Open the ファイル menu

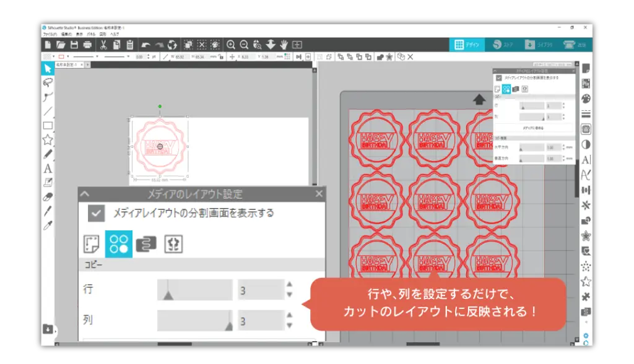point(48,35)
